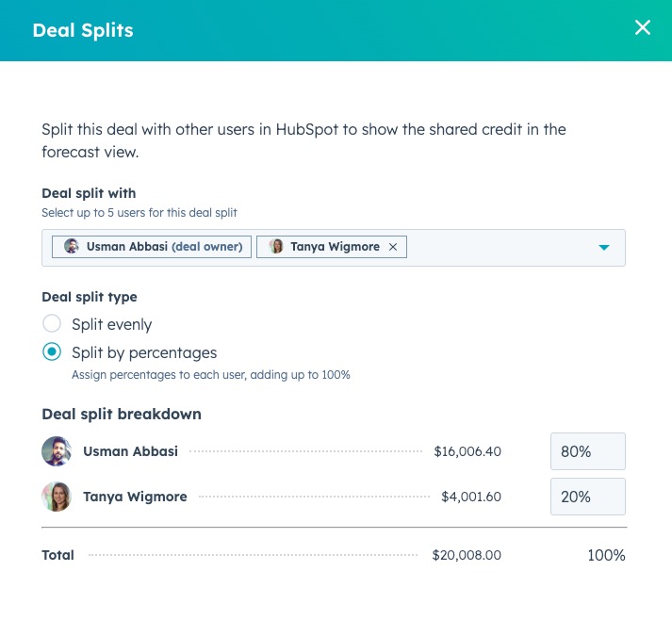
Task: Open the deal split users dropdown arrow
Action: (x=604, y=248)
